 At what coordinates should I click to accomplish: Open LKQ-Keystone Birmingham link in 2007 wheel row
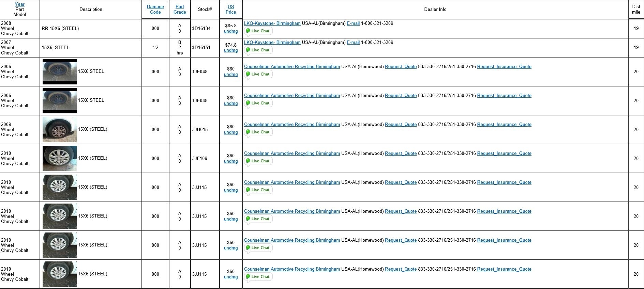pyautogui.click(x=272, y=43)
